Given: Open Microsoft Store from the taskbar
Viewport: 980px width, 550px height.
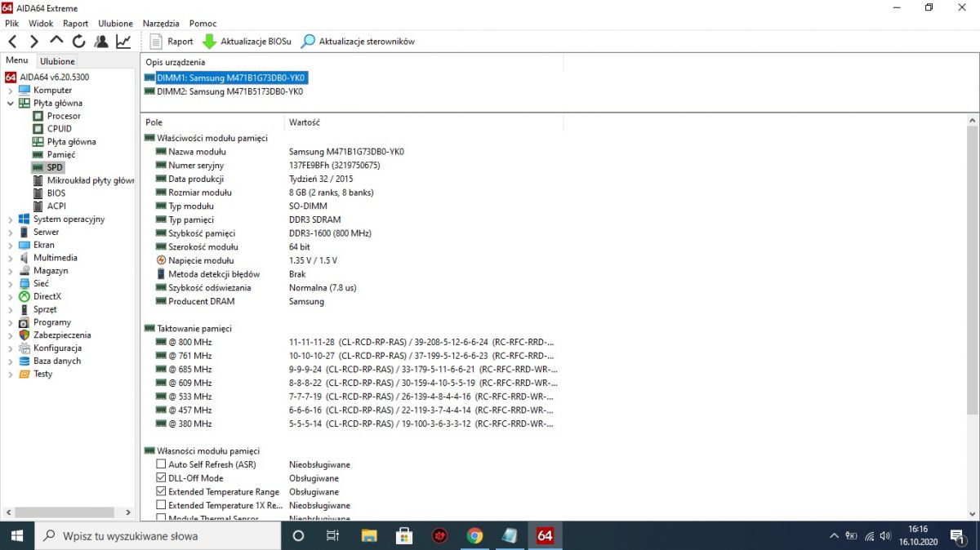Looking at the screenshot, I should [404, 536].
